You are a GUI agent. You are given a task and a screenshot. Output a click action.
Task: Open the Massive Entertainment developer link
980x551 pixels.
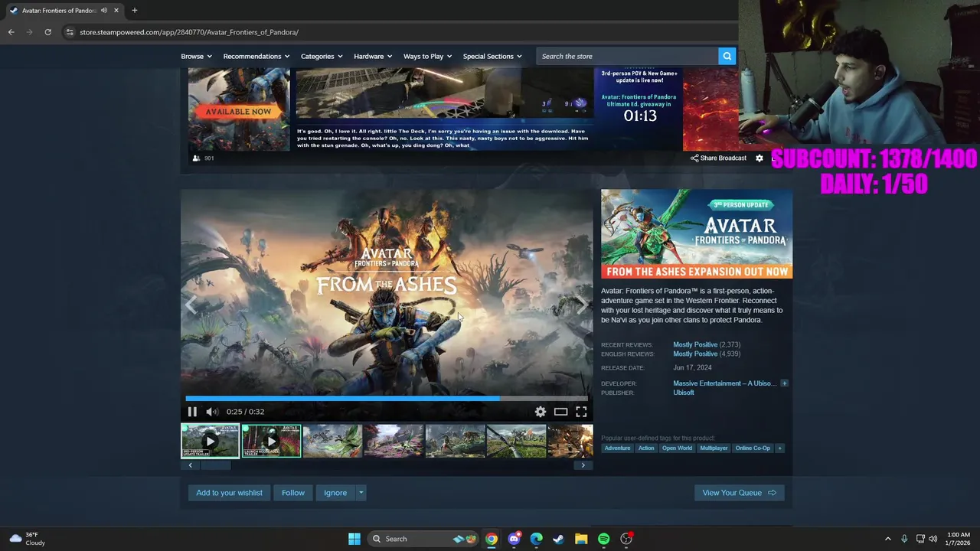(724, 383)
